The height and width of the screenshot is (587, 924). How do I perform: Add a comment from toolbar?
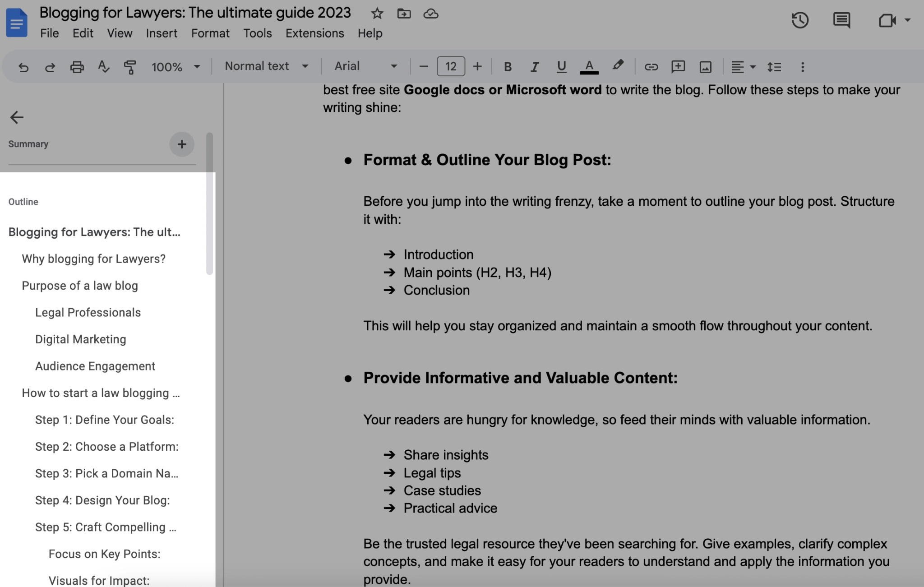click(x=678, y=67)
